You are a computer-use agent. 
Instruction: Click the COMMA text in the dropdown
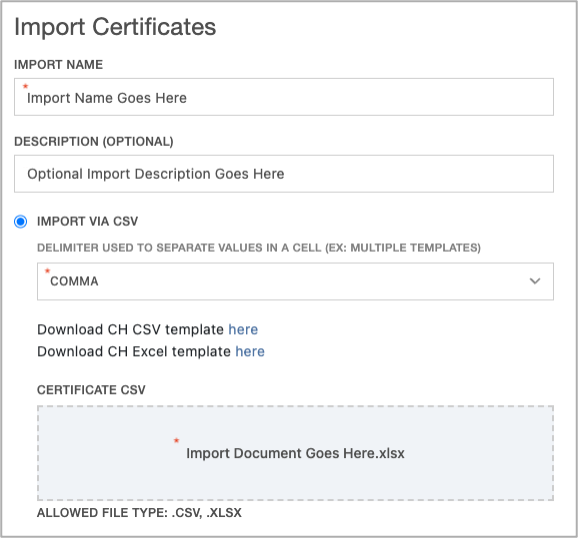[x=74, y=281]
